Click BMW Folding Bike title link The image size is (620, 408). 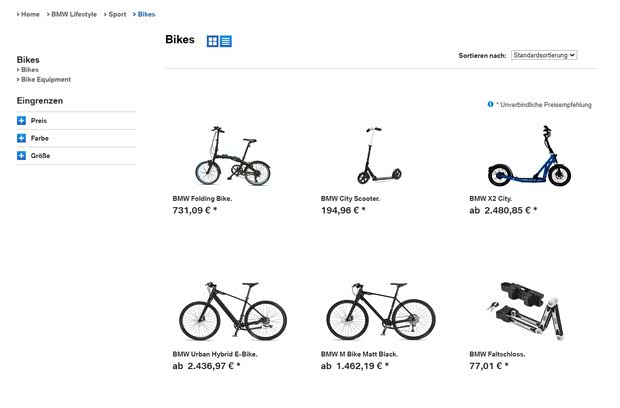tap(202, 198)
